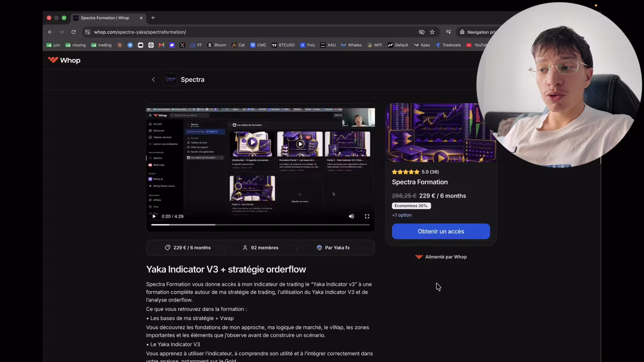
Task: Open the X (Twitter) bookmark icon
Action: pos(182,45)
